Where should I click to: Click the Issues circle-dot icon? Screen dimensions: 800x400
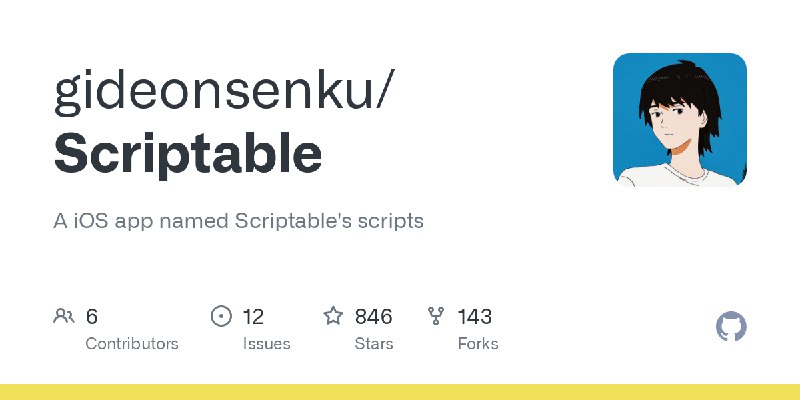[221, 316]
